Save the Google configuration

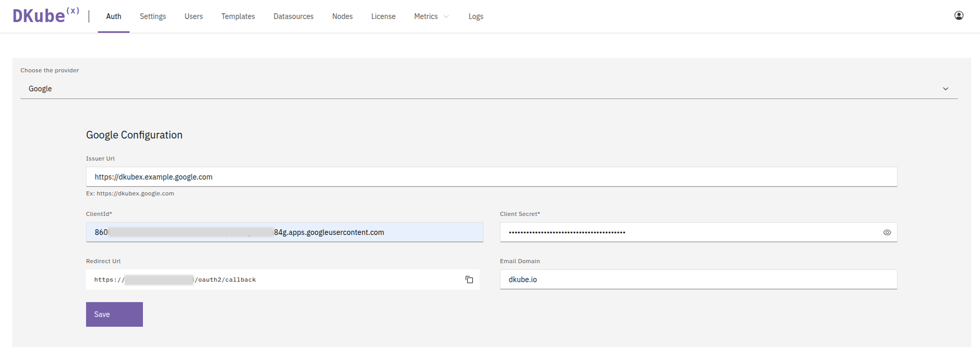click(114, 314)
